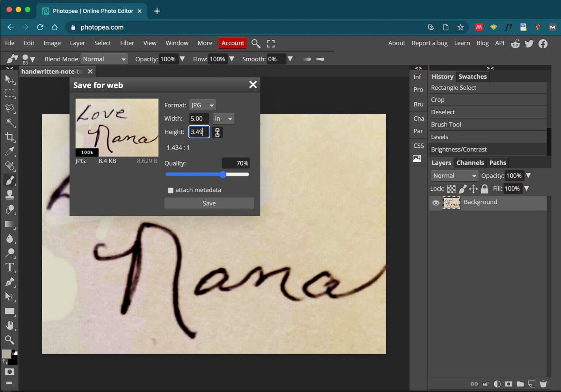Select the Brush tool
The height and width of the screenshot is (392, 561).
pos(10,180)
